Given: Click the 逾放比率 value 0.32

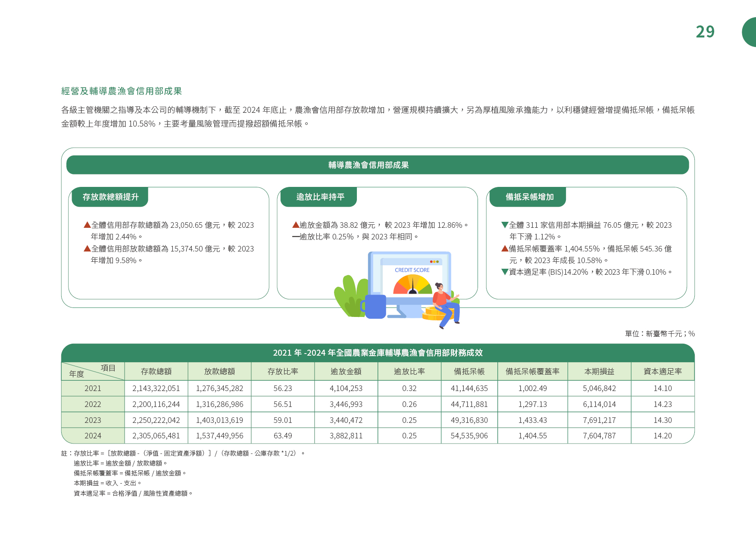Looking at the screenshot, I should tap(409, 388).
